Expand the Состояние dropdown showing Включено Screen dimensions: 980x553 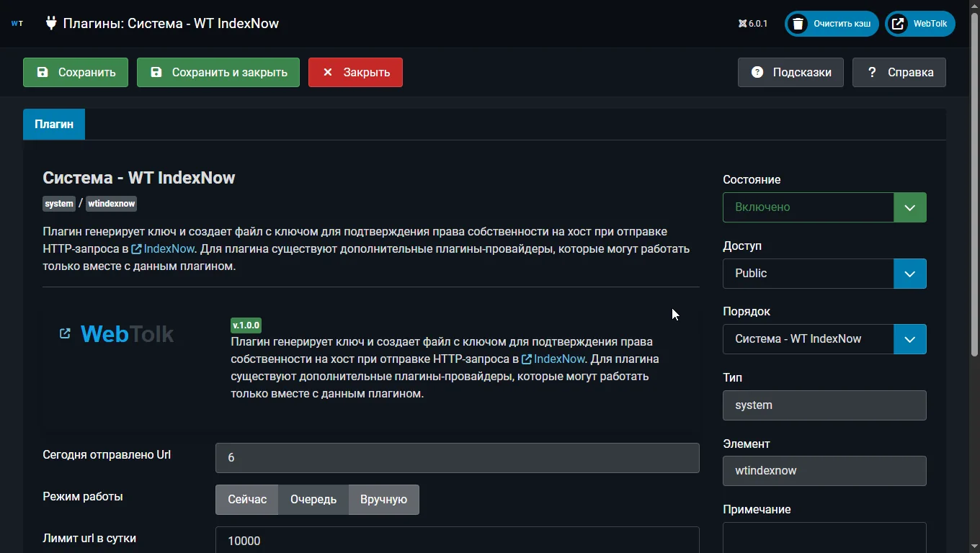point(824,207)
